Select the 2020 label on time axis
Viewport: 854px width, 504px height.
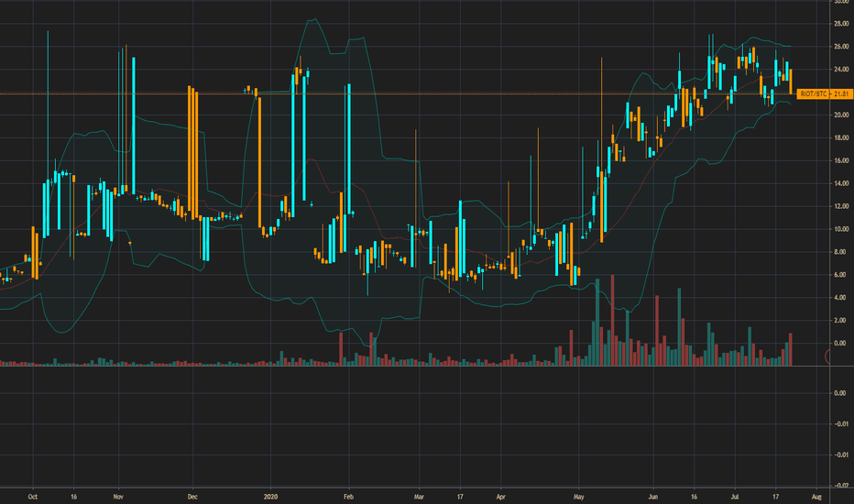tap(270, 497)
